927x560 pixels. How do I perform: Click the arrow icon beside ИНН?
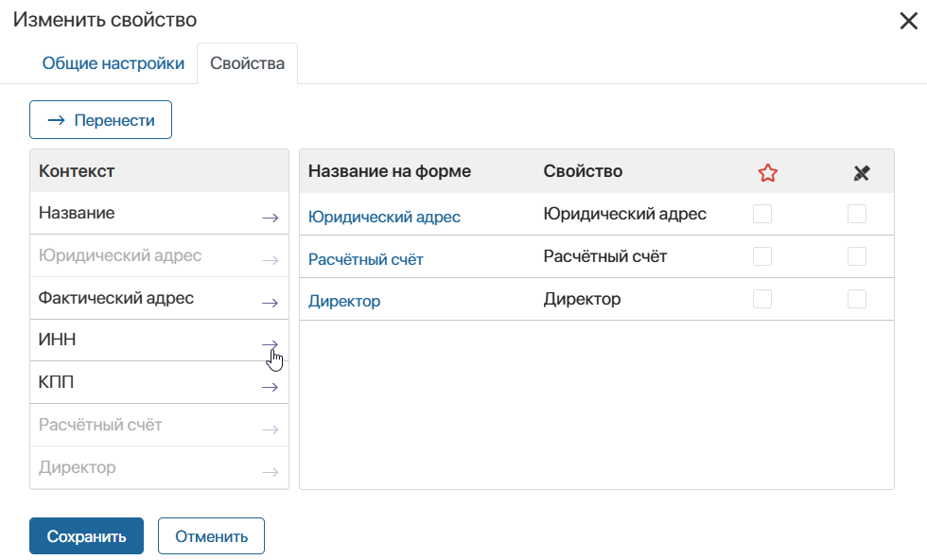pos(271,343)
